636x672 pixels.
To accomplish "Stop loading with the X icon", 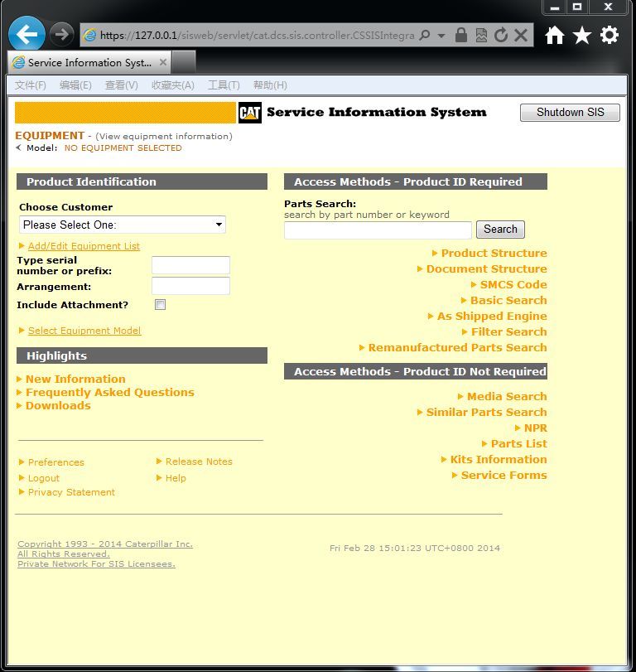I will 521,35.
